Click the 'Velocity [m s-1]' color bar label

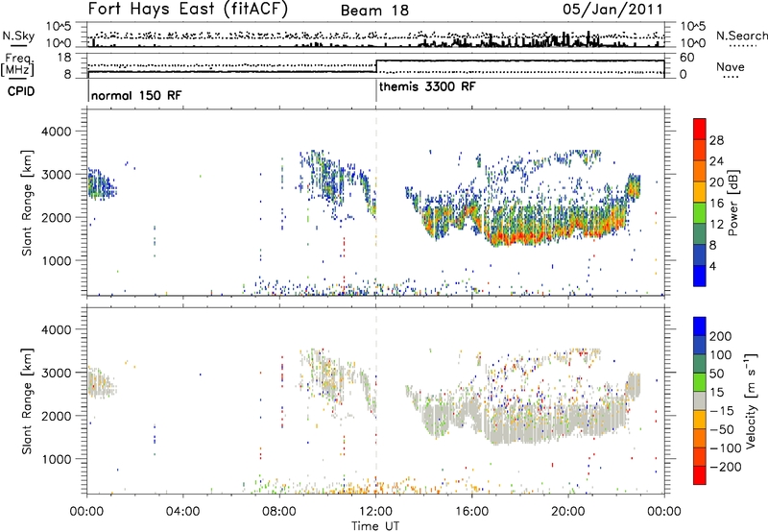(x=750, y=400)
